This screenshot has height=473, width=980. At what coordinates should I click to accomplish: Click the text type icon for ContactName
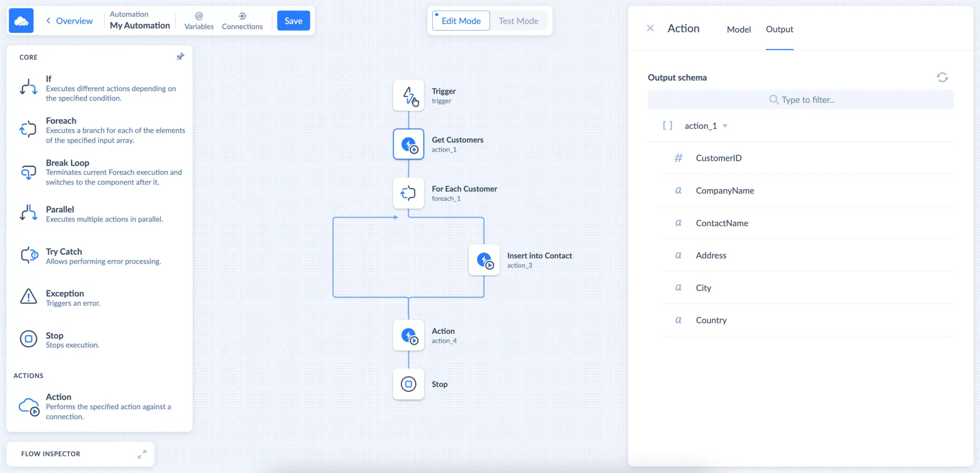tap(678, 223)
